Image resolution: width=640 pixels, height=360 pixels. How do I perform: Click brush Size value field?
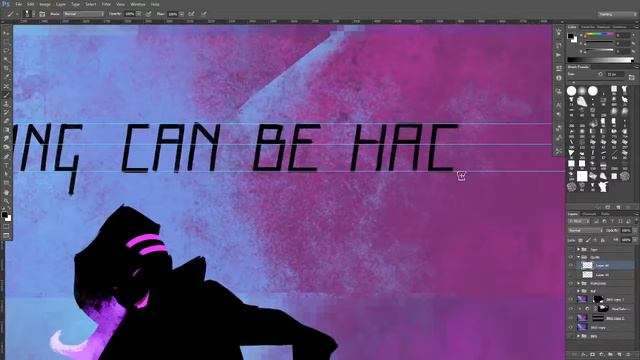(x=615, y=74)
